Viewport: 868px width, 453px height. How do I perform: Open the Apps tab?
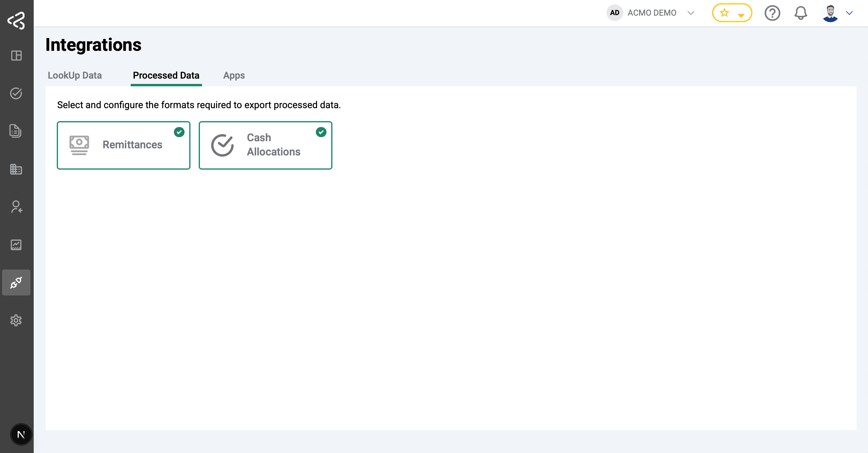(234, 75)
